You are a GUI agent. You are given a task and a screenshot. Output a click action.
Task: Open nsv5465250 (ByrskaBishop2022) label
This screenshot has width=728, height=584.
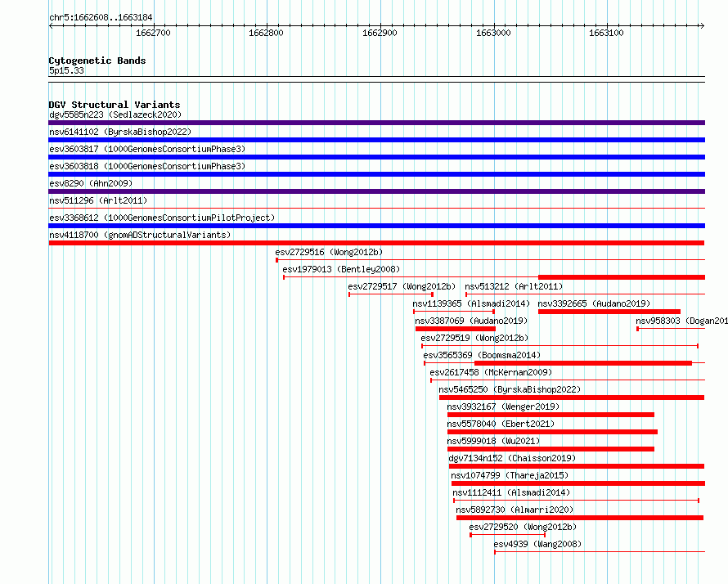point(510,389)
